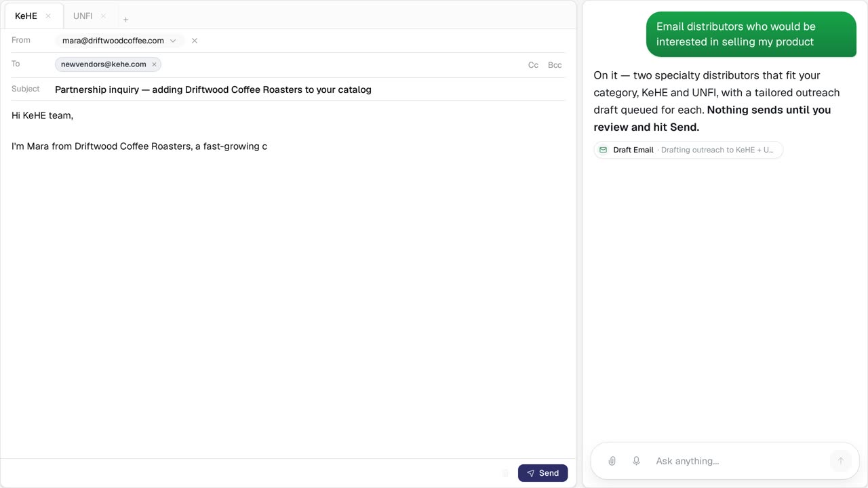Attach a file with the paperclip icon
This screenshot has width=868, height=488.
click(612, 461)
